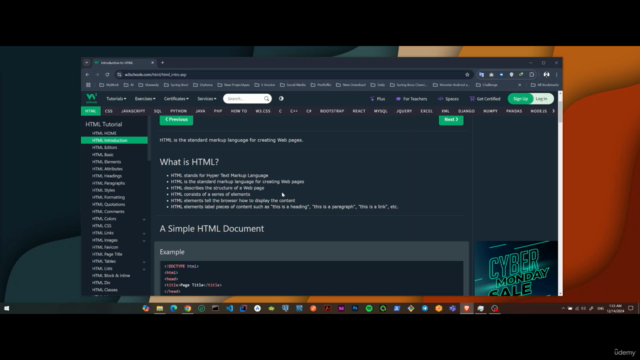
Task: Reload the page
Action: [x=107, y=75]
